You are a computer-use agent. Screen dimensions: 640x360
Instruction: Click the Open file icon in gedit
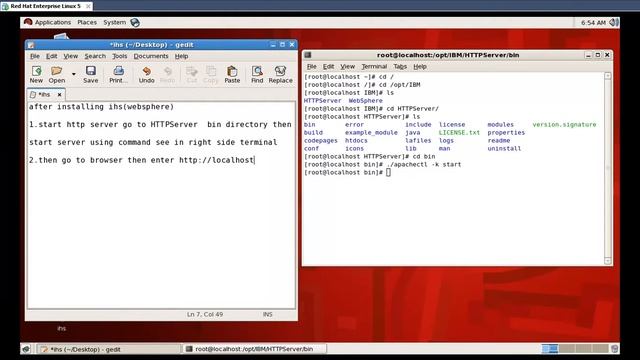point(57,75)
